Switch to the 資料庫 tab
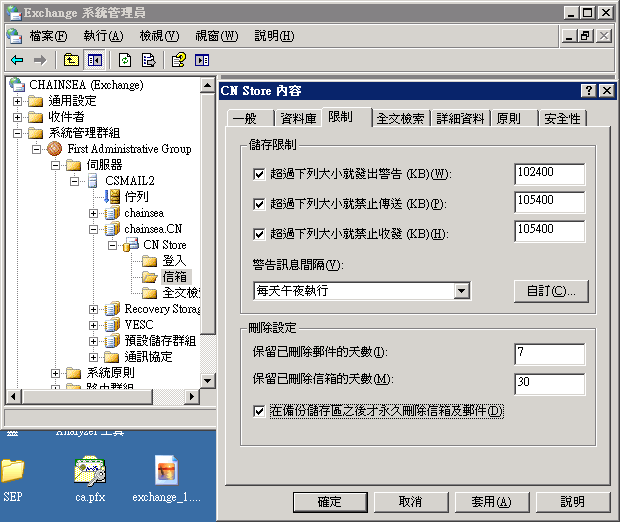This screenshot has height=522, width=620. [299, 118]
